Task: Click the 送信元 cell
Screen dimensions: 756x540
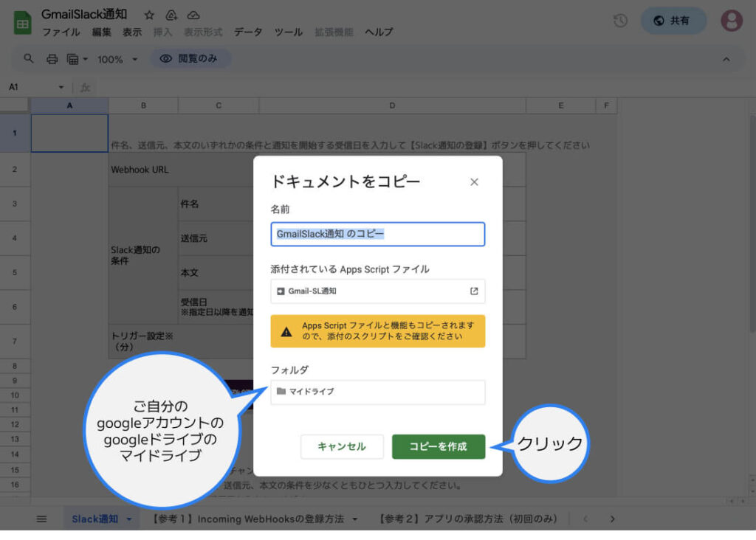Action: 216,238
